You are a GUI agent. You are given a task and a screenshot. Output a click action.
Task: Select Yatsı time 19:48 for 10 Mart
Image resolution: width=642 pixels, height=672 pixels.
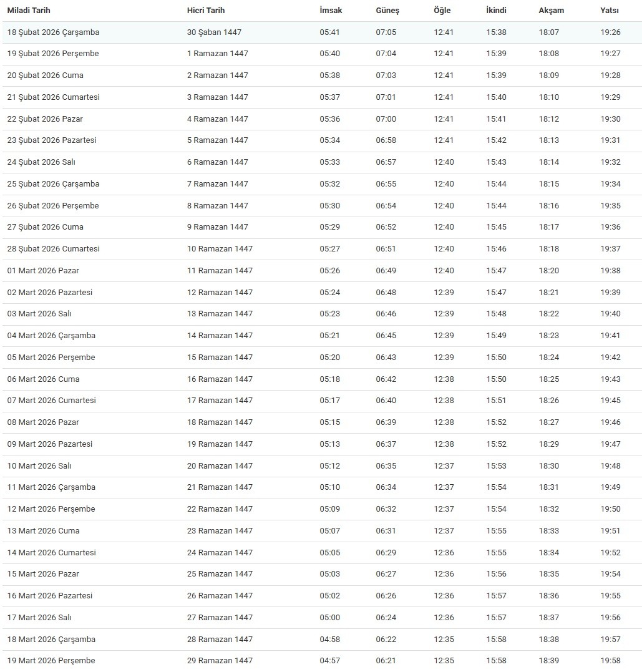click(611, 466)
